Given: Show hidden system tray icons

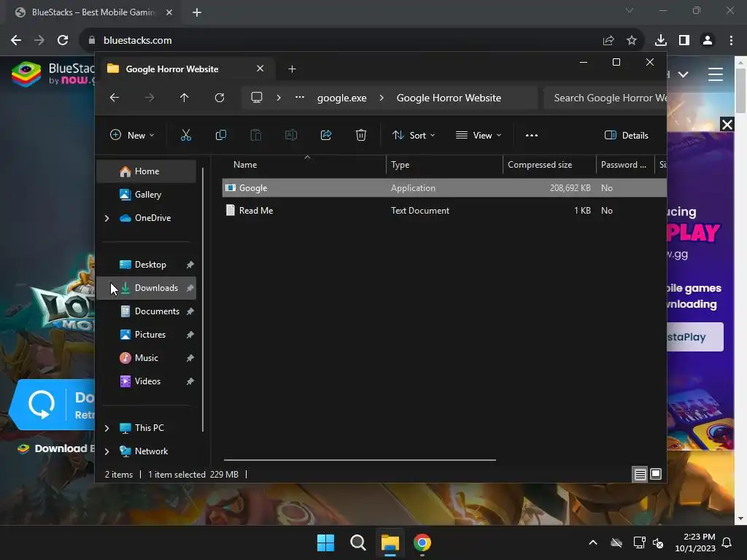Looking at the screenshot, I should 593,542.
